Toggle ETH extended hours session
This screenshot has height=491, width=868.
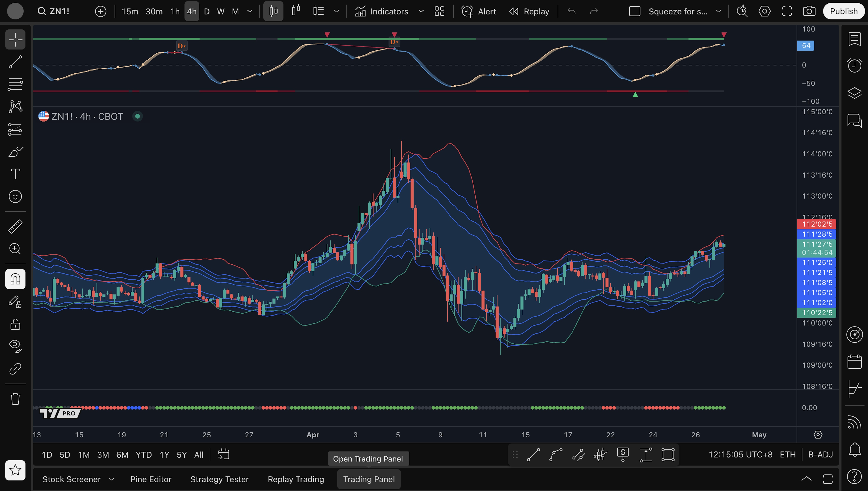click(x=788, y=455)
